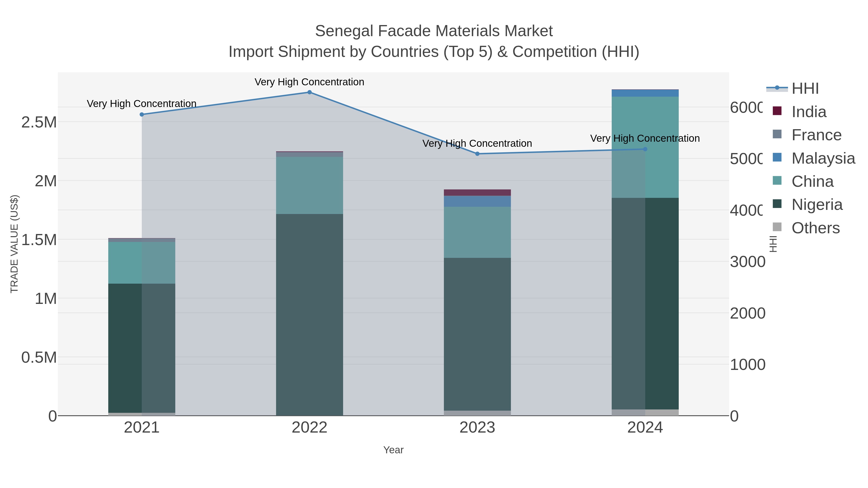Click the Nigeria segment of the 2022 bar
The image size is (868, 488).
tap(309, 314)
